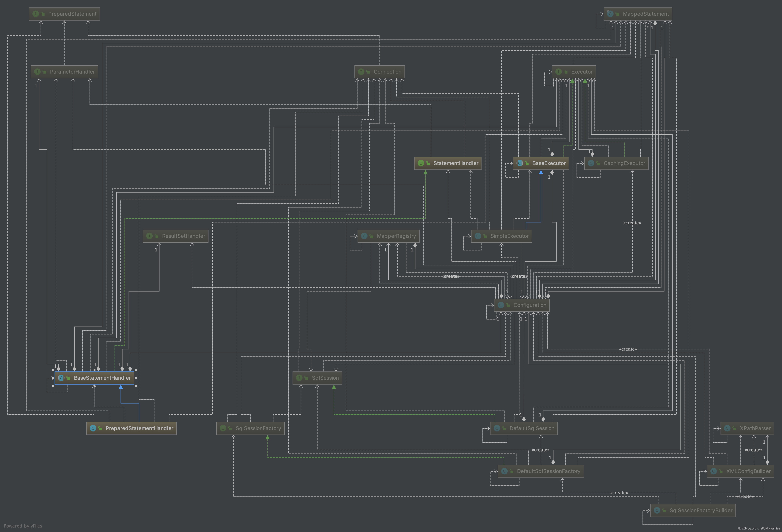The image size is (782, 532).
Task: Click the XPathParser class icon
Action: [727, 428]
